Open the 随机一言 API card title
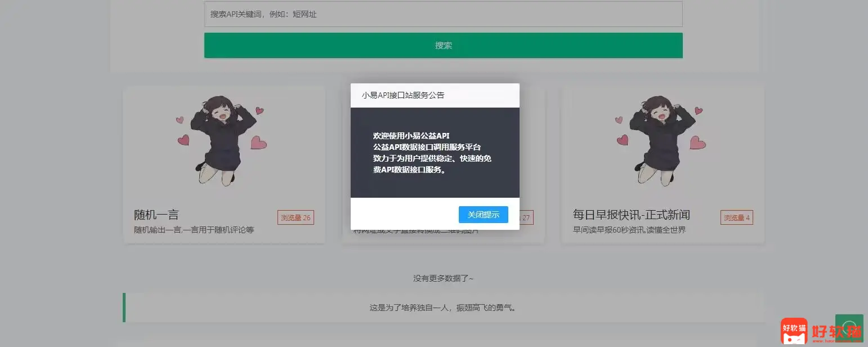 (x=156, y=215)
